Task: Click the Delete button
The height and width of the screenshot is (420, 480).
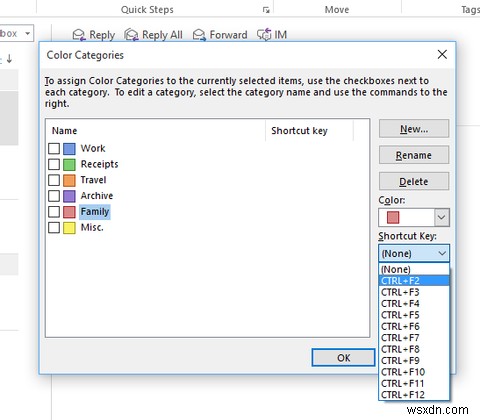Action: click(414, 181)
